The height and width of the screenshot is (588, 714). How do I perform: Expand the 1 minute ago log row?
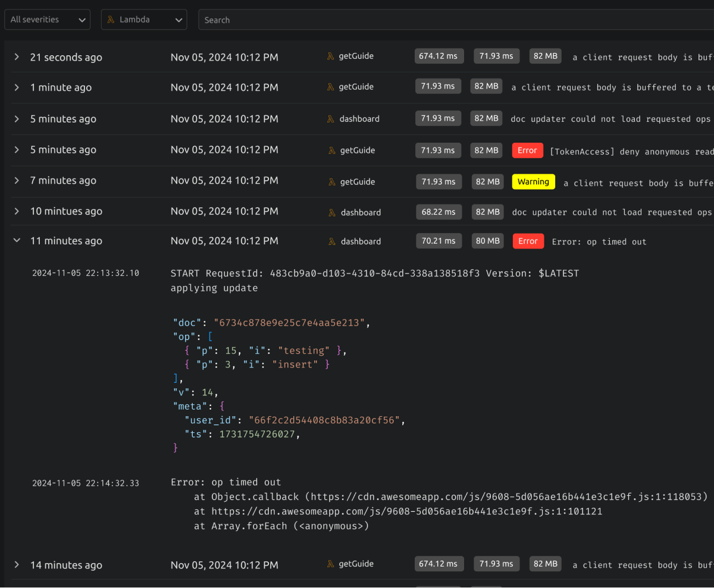click(17, 87)
